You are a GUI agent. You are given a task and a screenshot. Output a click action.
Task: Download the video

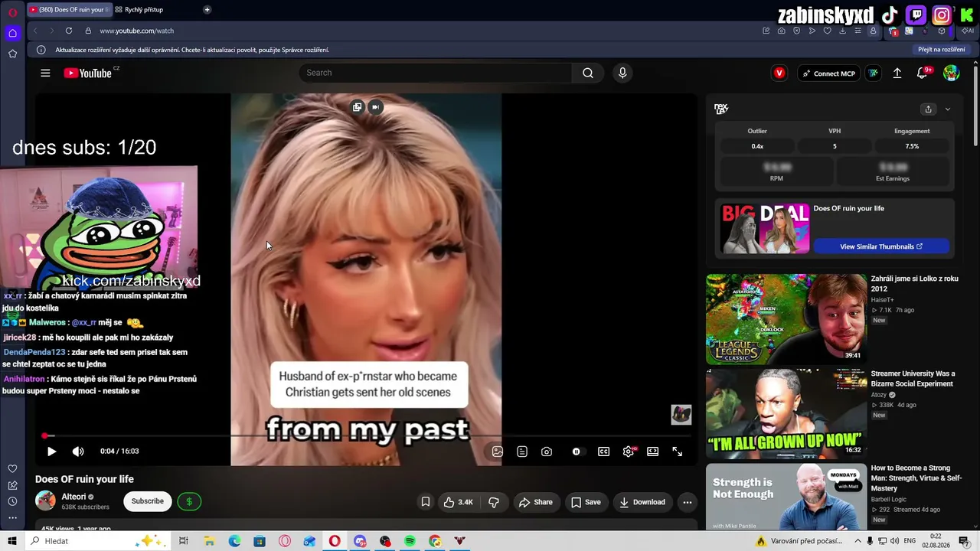pos(642,502)
